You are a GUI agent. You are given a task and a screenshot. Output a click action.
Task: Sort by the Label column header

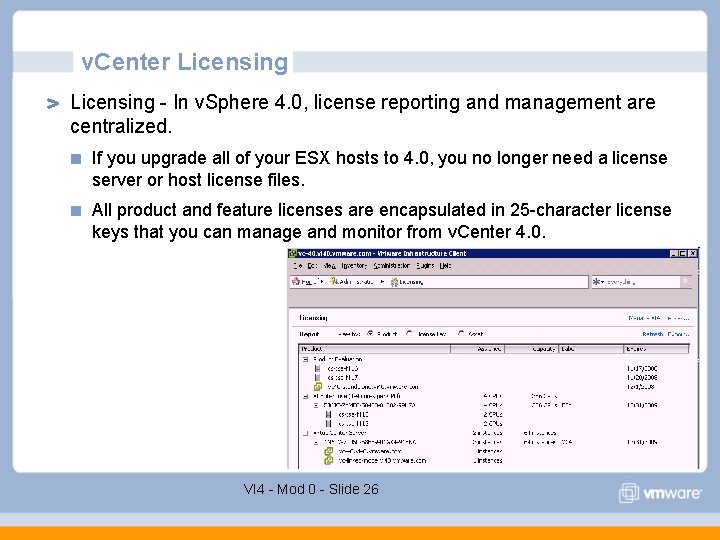click(591, 349)
